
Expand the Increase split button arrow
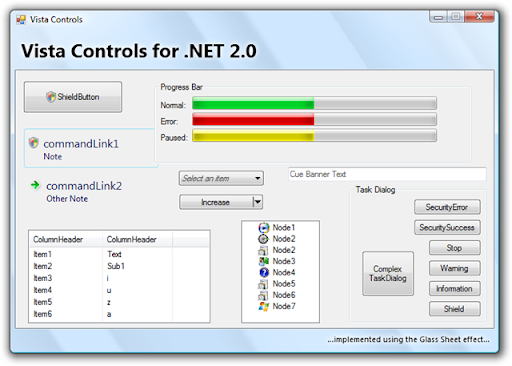click(258, 202)
